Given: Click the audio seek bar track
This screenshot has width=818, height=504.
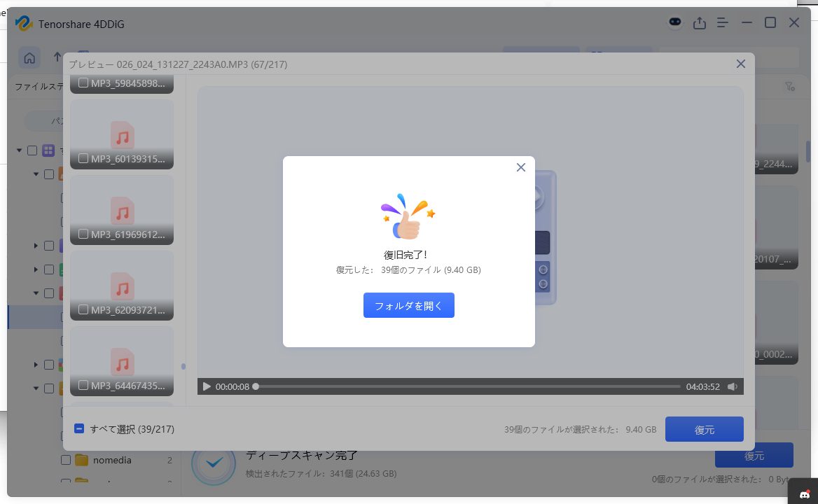Looking at the screenshot, I should 468,386.
